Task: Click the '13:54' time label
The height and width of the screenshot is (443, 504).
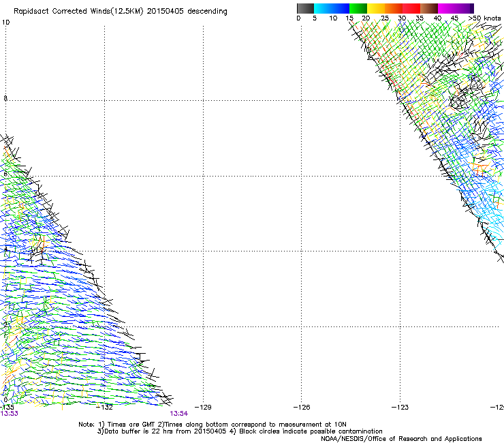Action: click(x=178, y=414)
